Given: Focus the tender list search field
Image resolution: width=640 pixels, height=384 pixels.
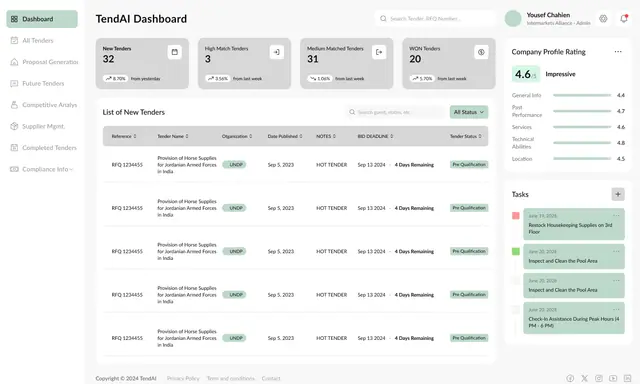Looking at the screenshot, I should tap(396, 112).
